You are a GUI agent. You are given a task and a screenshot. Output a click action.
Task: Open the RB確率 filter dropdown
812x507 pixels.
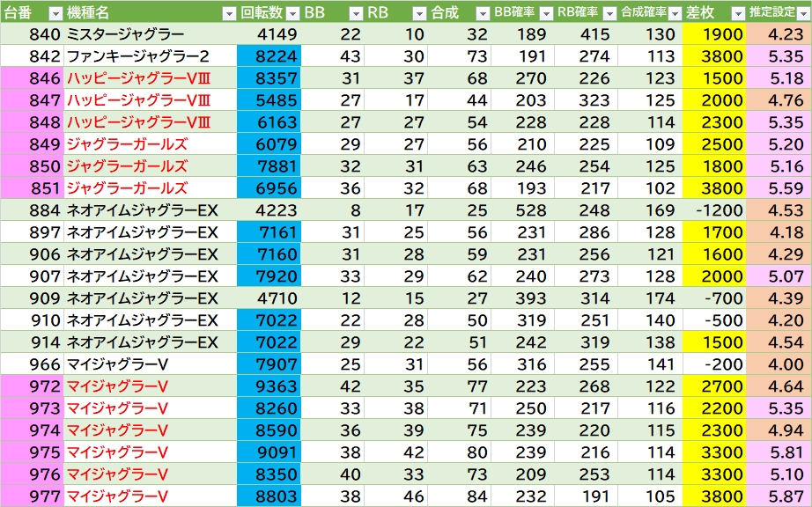click(x=609, y=13)
